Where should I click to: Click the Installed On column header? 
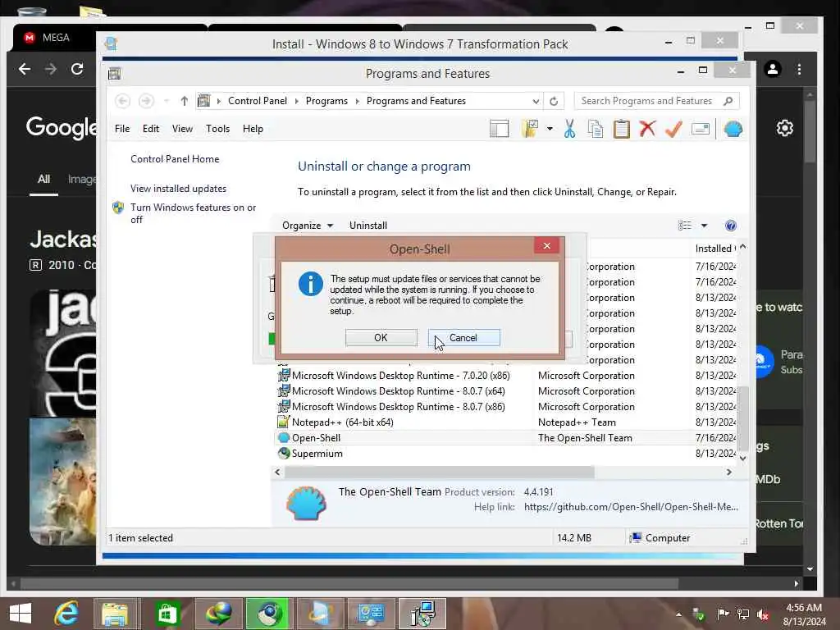pos(715,248)
